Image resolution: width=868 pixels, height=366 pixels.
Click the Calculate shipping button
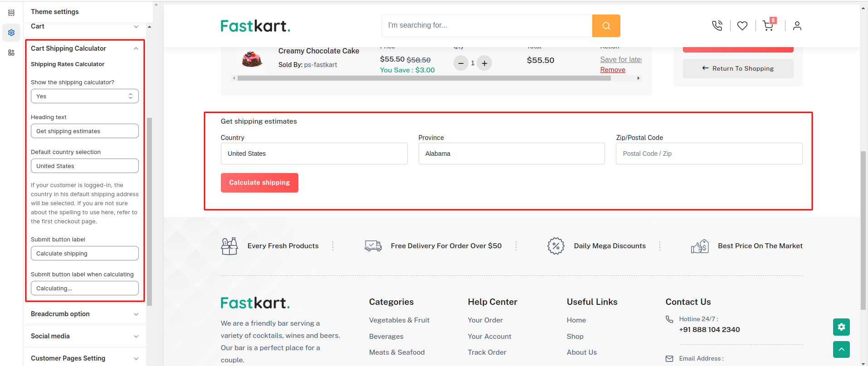259,183
